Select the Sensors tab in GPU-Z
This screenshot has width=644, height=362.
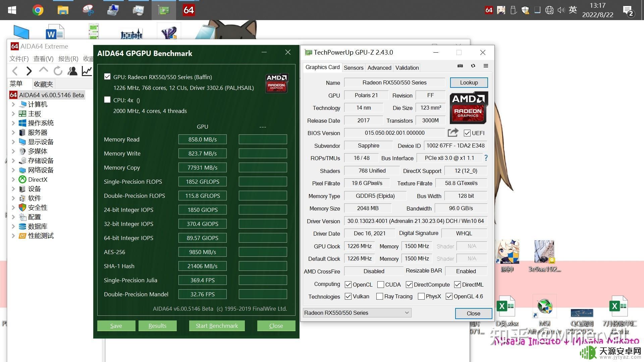pos(354,68)
